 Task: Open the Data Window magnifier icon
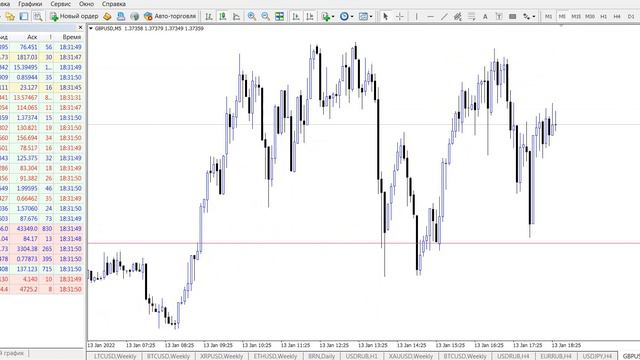point(38,16)
